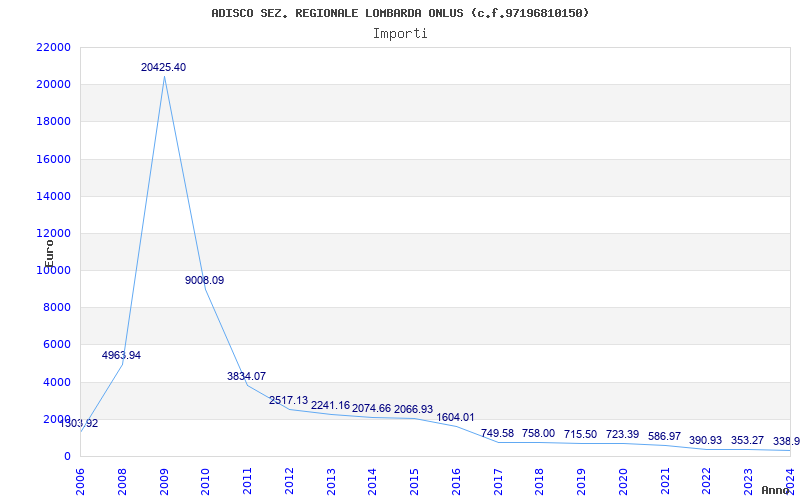Click the x-axis year 2014

coord(373,481)
